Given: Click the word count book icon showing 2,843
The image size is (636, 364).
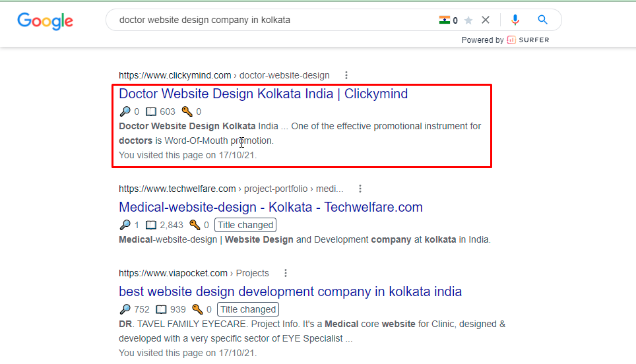Looking at the screenshot, I should [x=151, y=225].
